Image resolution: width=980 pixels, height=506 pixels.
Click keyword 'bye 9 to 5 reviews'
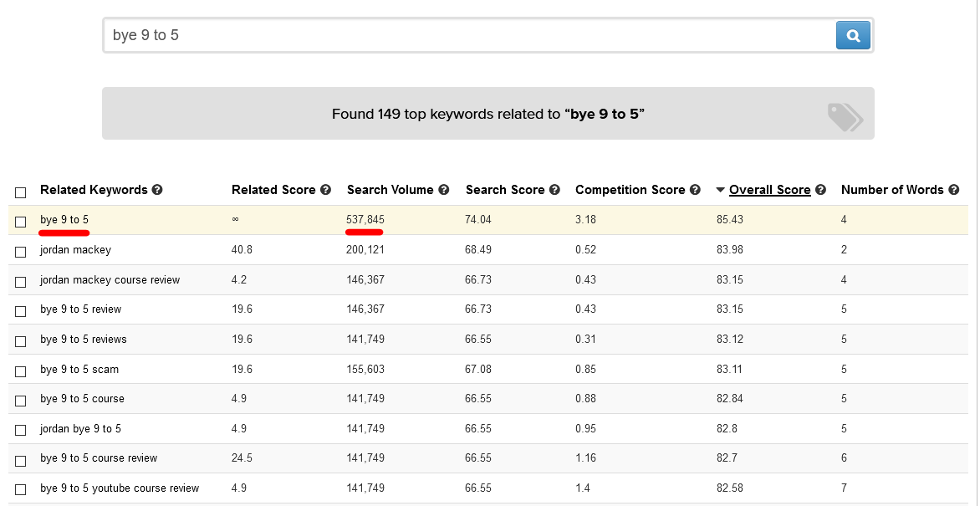83,339
